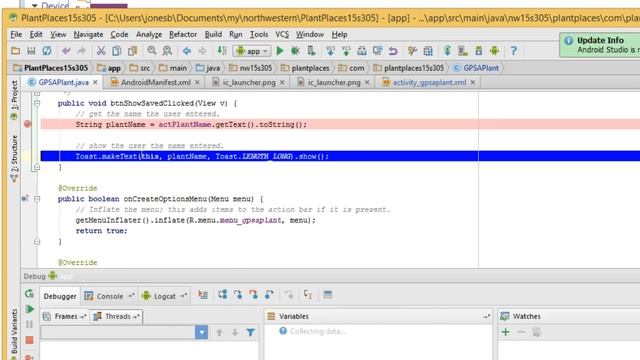This screenshot has width=640, height=360.
Task: Click the Cut scissors icon
Action: coord(101,51)
